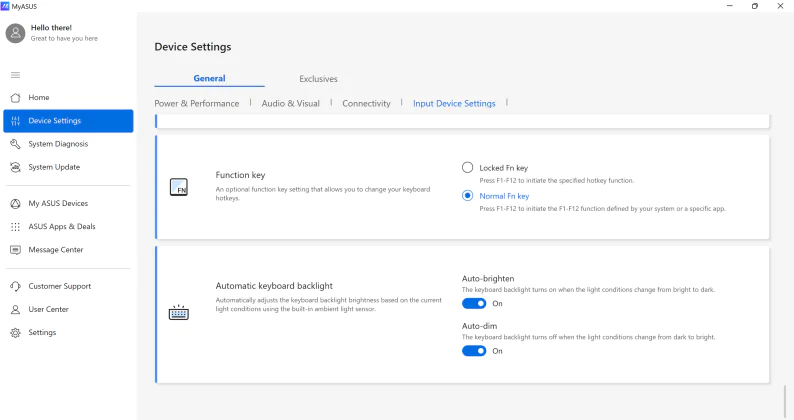Minimize the MyASUS window
Screen dimensions: 794x420
[730, 6]
